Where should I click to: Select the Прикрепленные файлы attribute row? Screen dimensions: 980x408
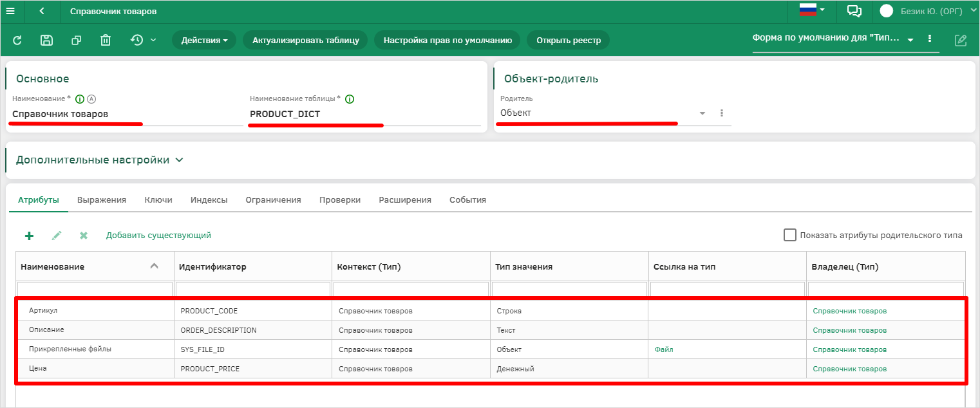(x=491, y=349)
